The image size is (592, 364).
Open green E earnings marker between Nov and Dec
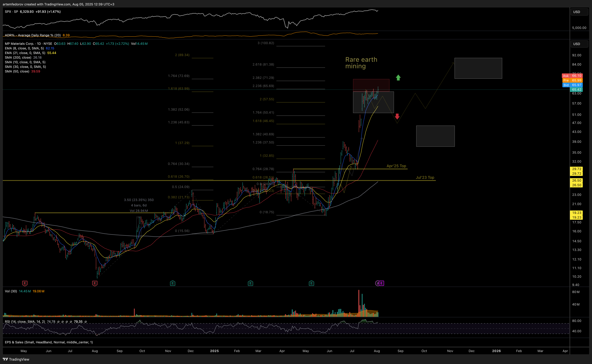click(173, 283)
